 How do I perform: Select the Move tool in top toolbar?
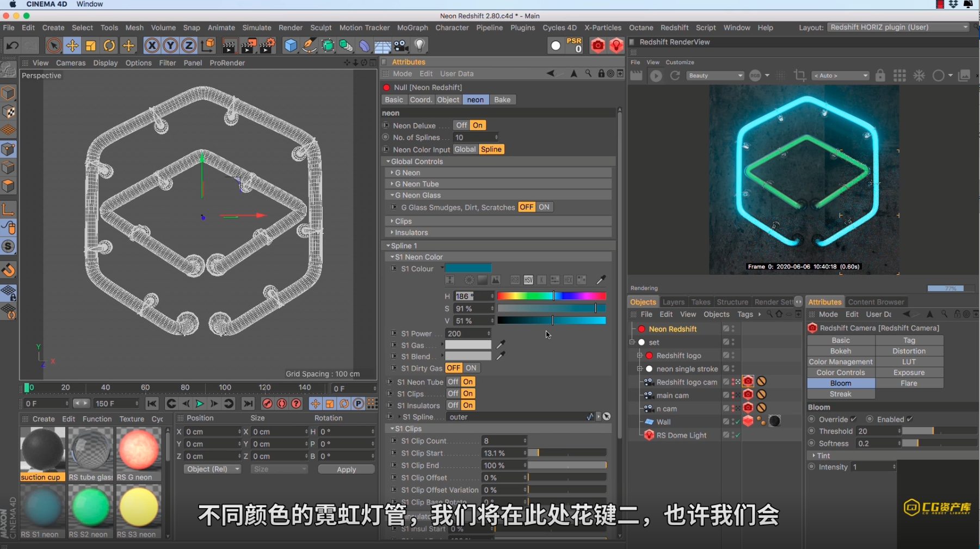pos(72,46)
